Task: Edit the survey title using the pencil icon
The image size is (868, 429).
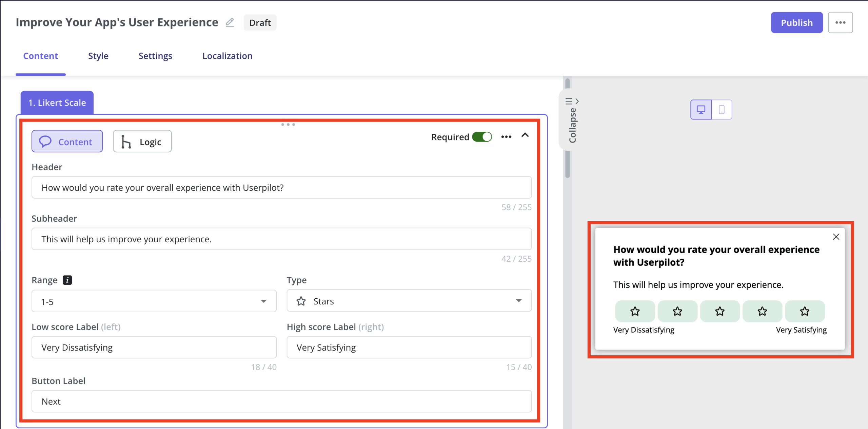Action: (230, 22)
